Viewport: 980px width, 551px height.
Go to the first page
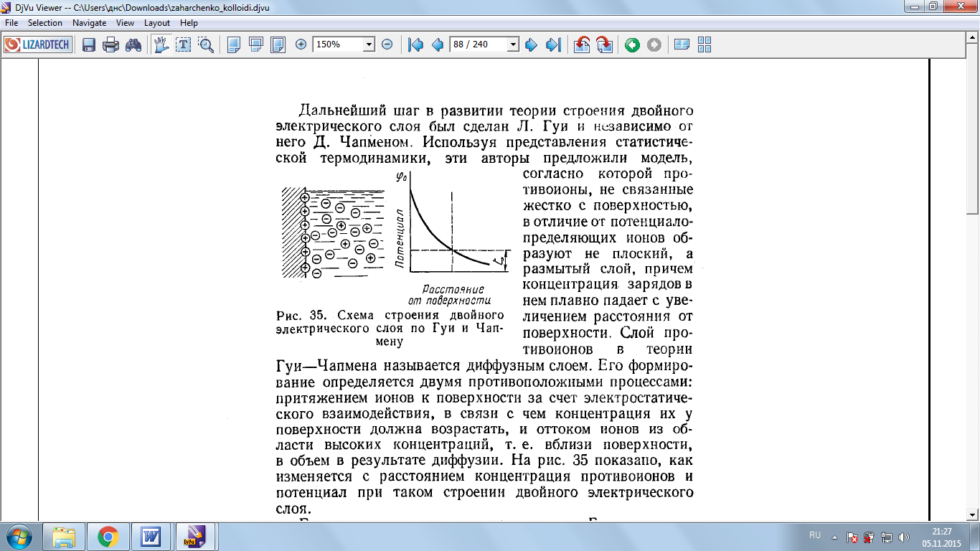(x=415, y=44)
